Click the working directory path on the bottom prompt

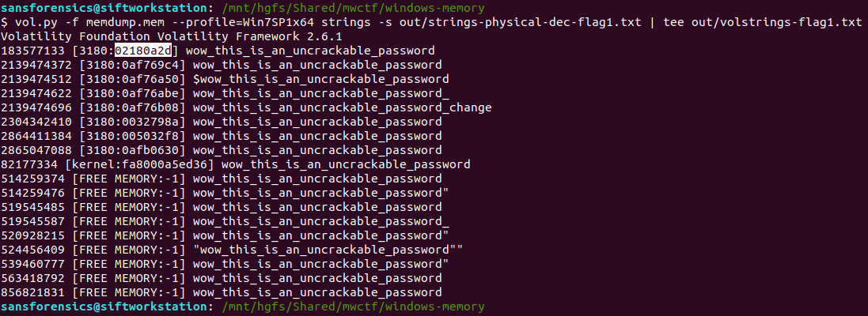(x=353, y=307)
